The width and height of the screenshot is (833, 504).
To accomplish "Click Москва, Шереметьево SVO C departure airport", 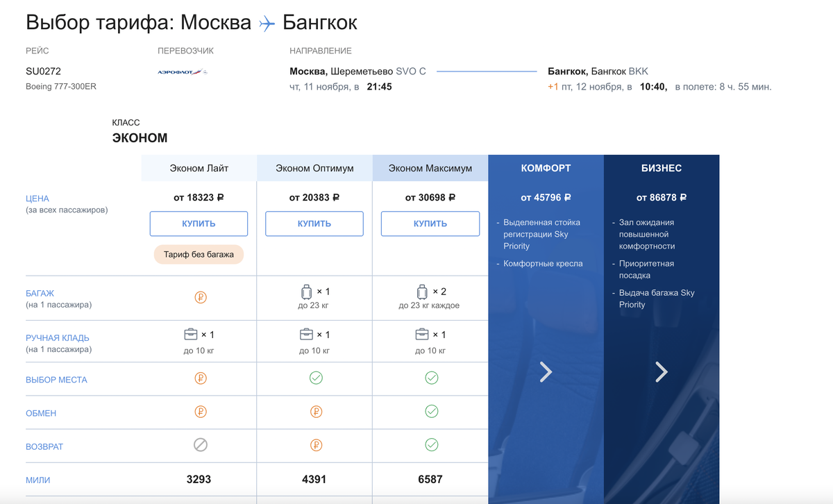I will pyautogui.click(x=357, y=71).
